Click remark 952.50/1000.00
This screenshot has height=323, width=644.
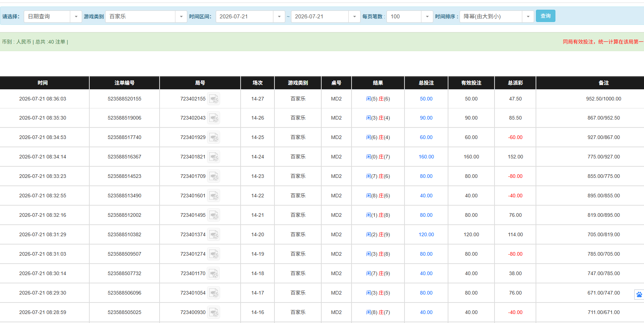pyautogui.click(x=604, y=99)
